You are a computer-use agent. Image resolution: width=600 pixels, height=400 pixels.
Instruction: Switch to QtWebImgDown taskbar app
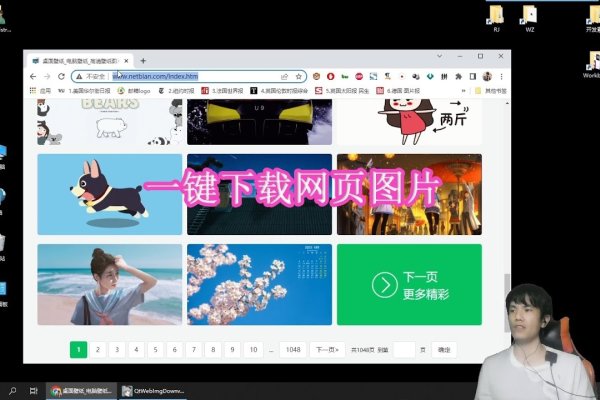tap(153, 391)
